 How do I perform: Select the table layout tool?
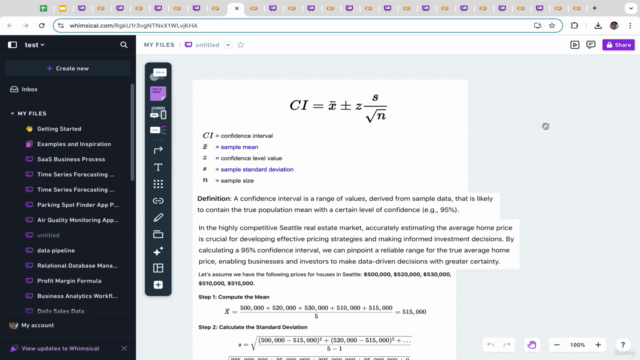pos(158,268)
